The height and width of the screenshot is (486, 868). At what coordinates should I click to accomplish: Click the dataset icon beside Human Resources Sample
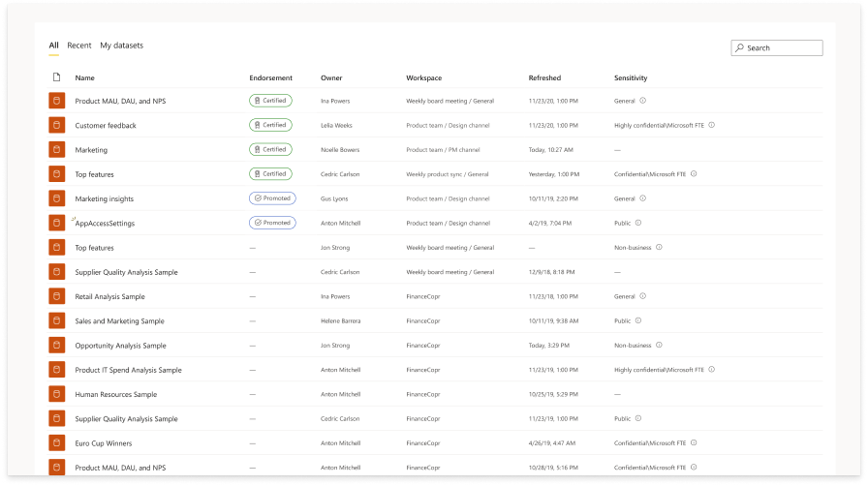[x=56, y=394]
